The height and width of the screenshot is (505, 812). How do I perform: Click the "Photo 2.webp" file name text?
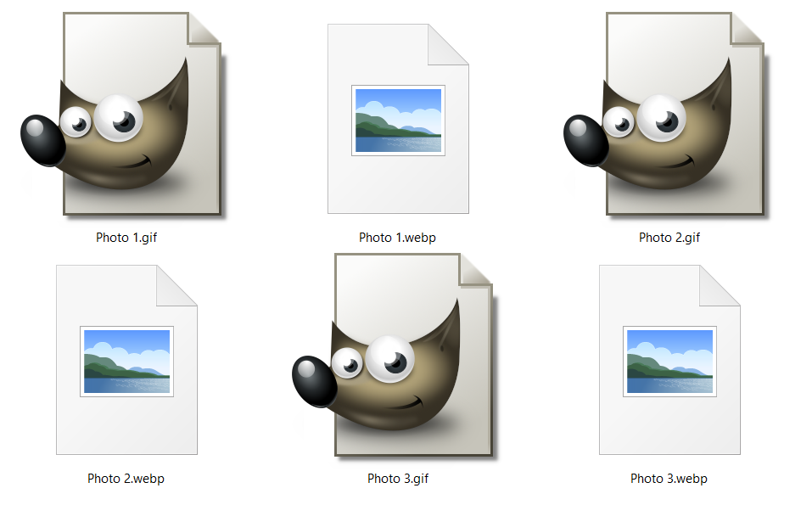[126, 479]
